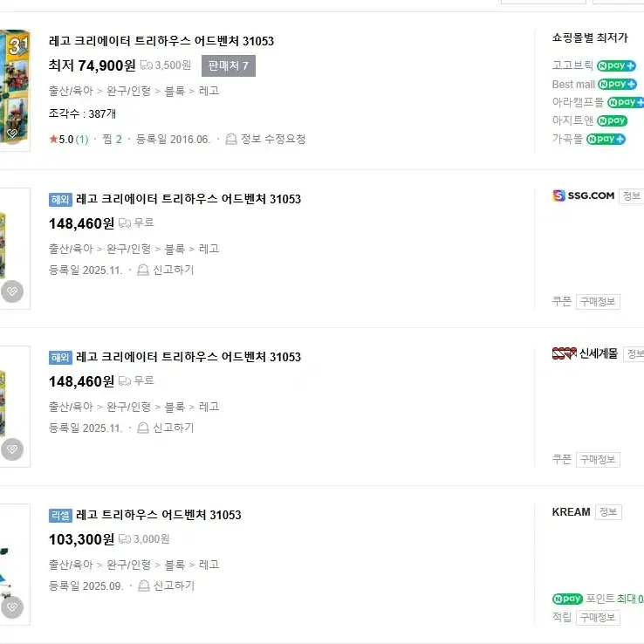Viewport: 644px width, 644px height.
Task: Click the Npay badge next to Best mall
Action: coord(617,84)
